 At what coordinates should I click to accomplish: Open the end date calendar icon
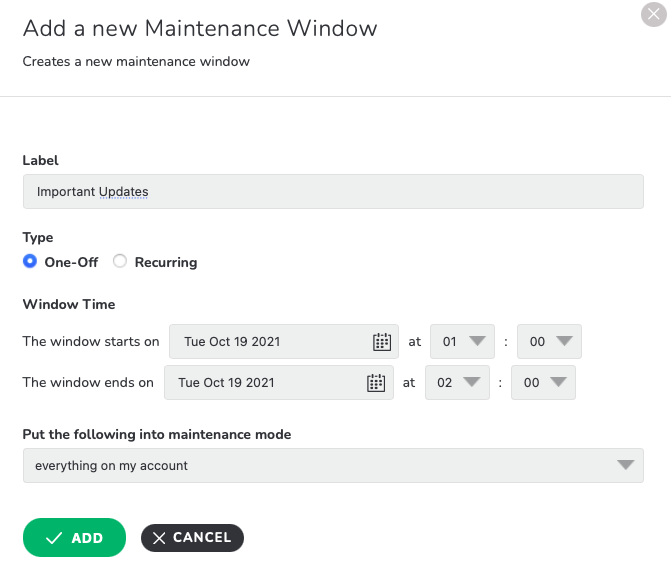(376, 383)
